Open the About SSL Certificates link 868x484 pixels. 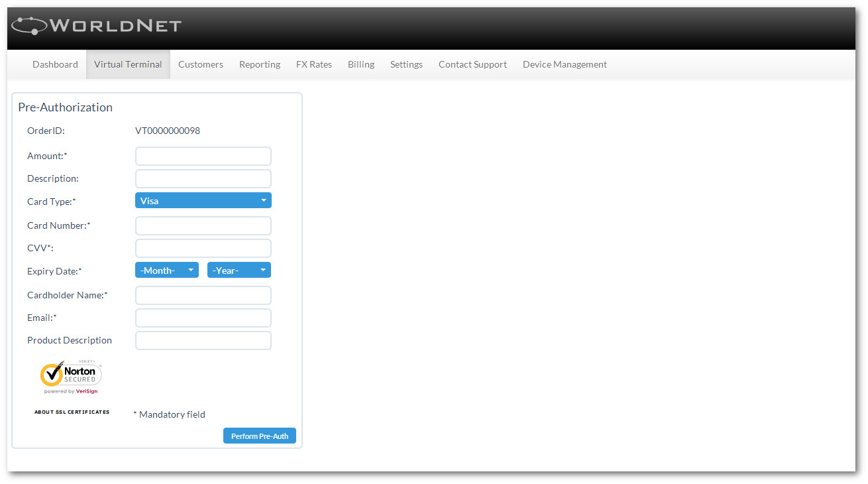point(72,412)
